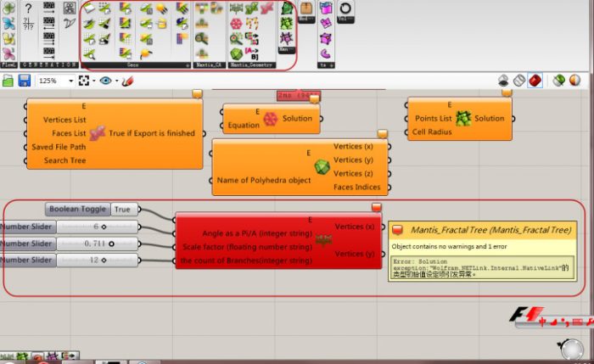
Task: Click the 0.711 number slider
Action: 98,244
